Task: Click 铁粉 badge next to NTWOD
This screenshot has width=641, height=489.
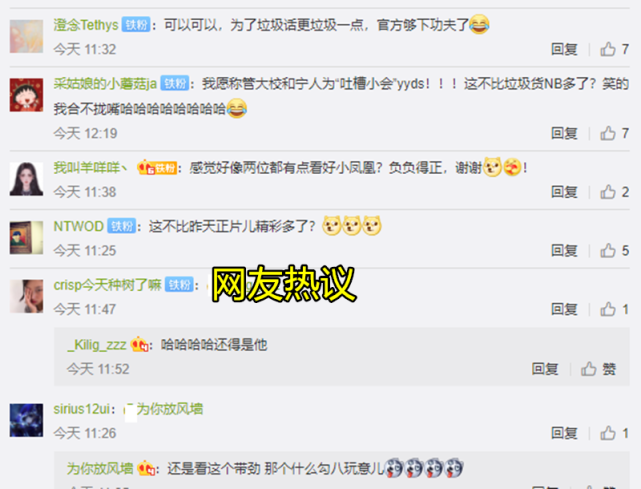Action: click(x=122, y=226)
